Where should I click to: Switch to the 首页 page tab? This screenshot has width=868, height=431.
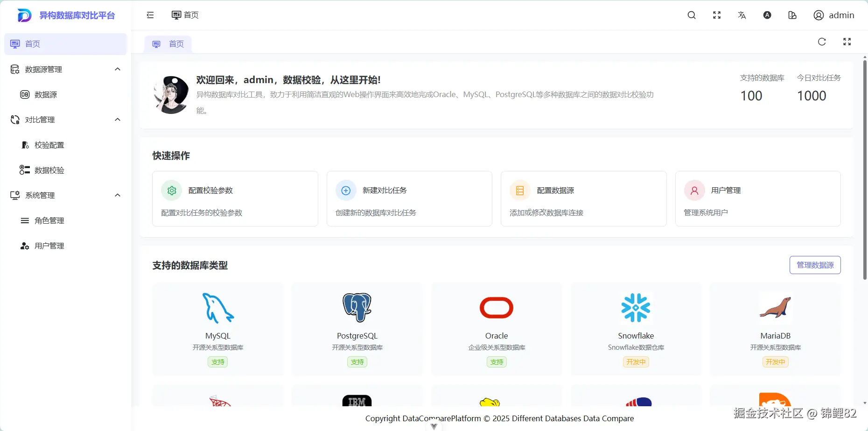(x=168, y=44)
